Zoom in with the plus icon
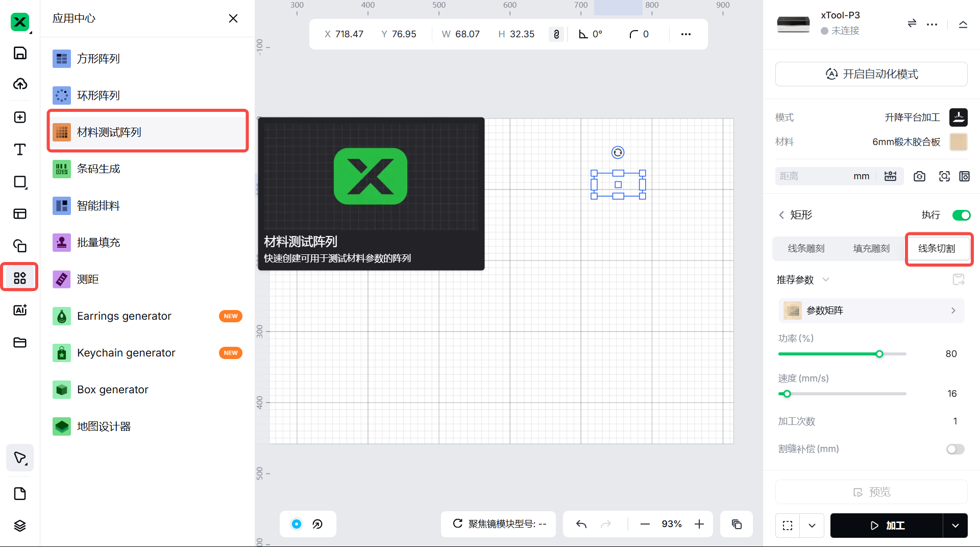980x547 pixels. [699, 524]
